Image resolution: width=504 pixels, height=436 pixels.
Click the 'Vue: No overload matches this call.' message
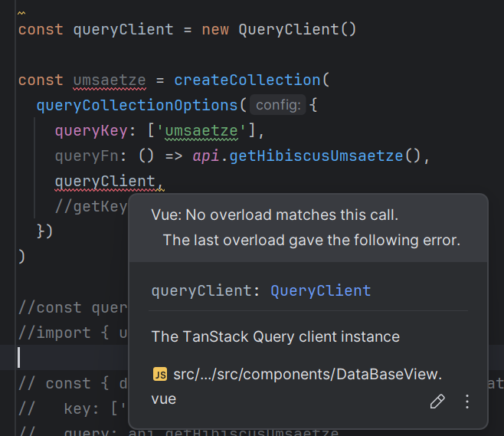click(274, 215)
